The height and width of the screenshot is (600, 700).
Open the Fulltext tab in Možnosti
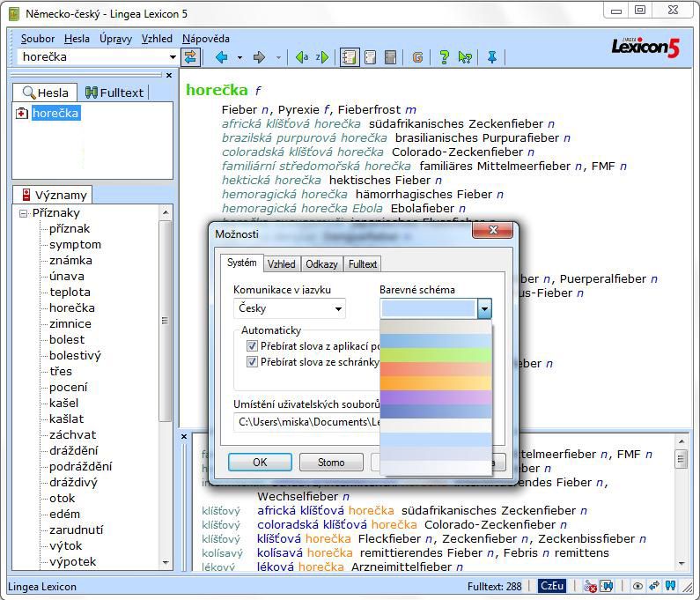363,264
